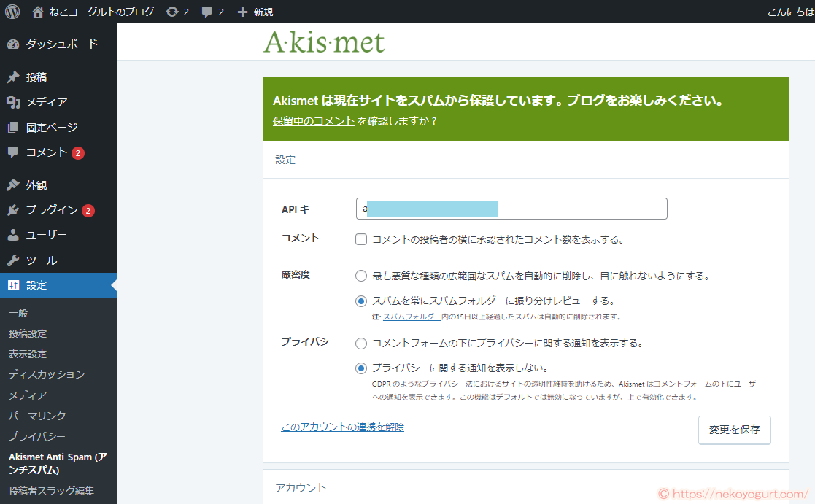Click the updates refresh icon showing 2
Image resolution: width=815 pixels, height=504 pixels.
point(174,11)
